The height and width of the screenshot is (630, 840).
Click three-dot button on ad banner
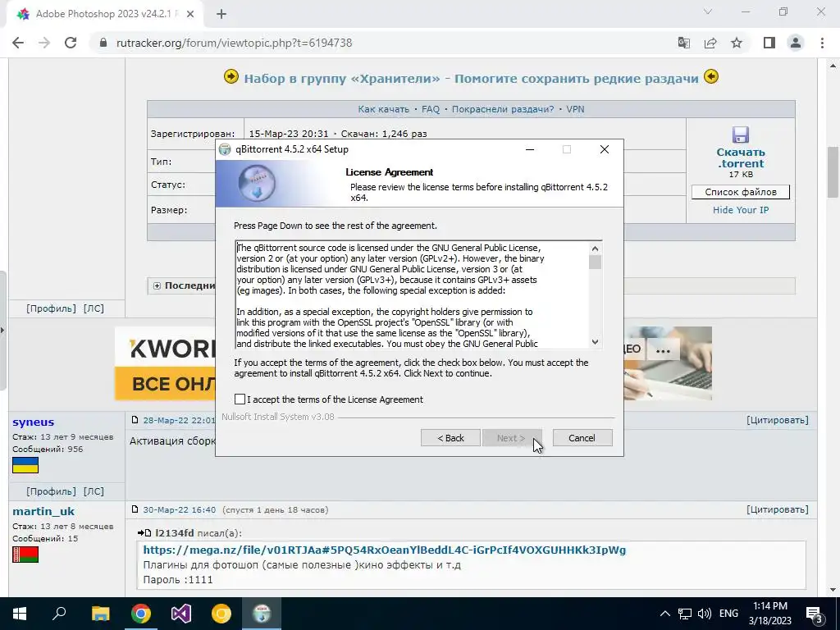click(x=663, y=351)
